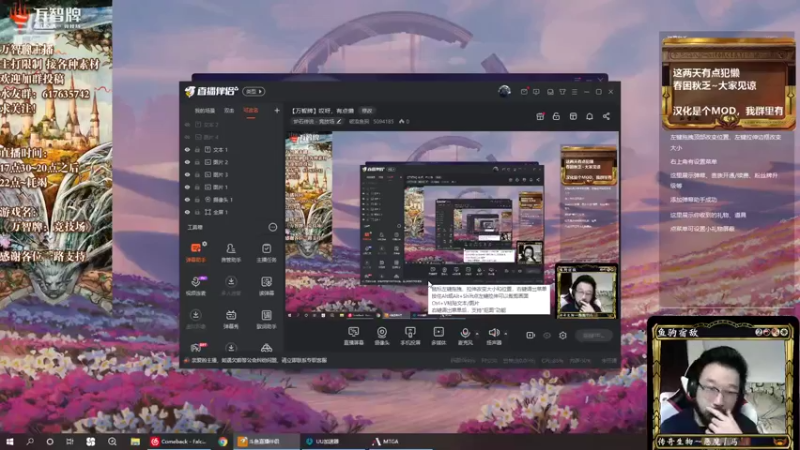Screen dimensions: 800x450
Task: Click the room number 5094185
Action: pos(383,121)
